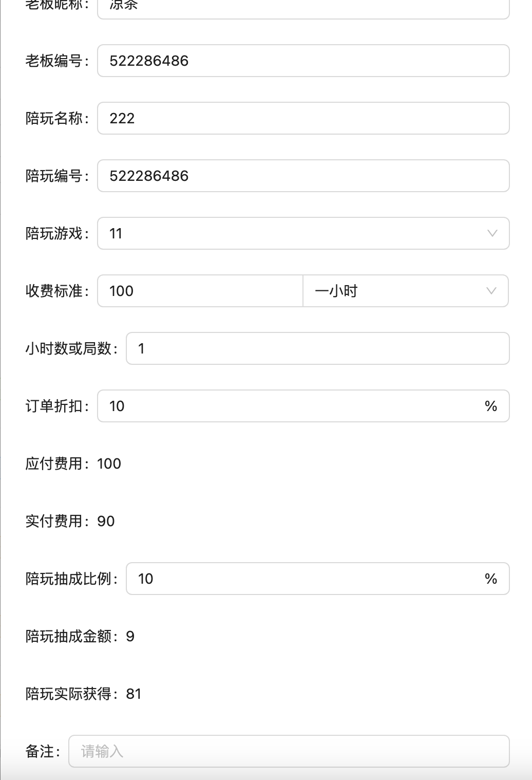Select the 陪玩名称 field containing 222
This screenshot has width=532, height=780.
point(303,118)
